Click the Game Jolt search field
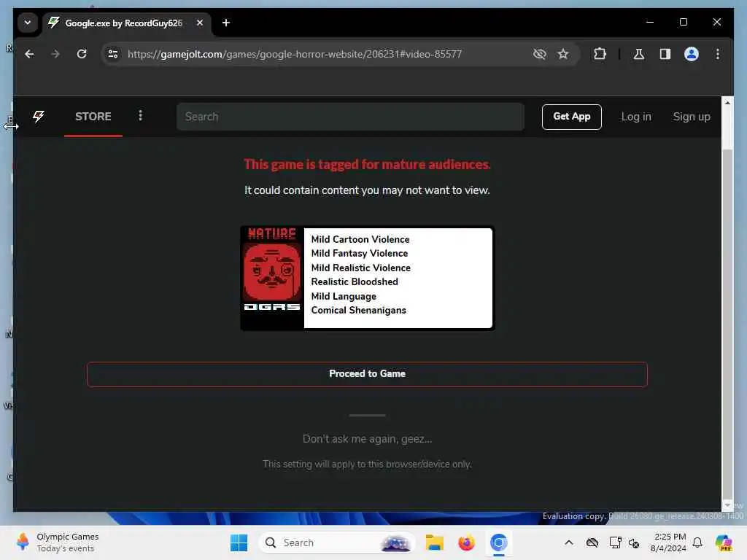 (350, 117)
